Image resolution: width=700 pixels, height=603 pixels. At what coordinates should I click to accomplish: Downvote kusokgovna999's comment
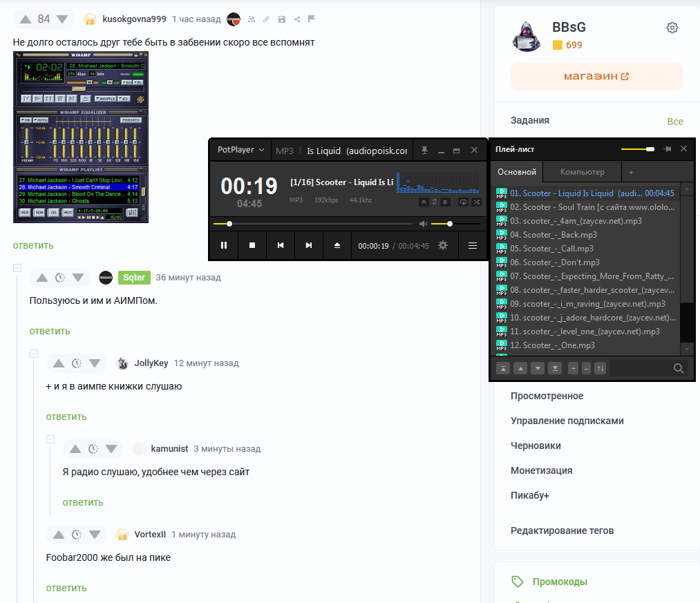click(x=62, y=19)
